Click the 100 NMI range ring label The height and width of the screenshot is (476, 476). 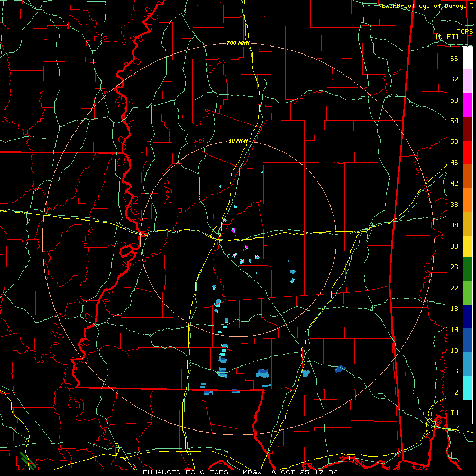point(238,43)
